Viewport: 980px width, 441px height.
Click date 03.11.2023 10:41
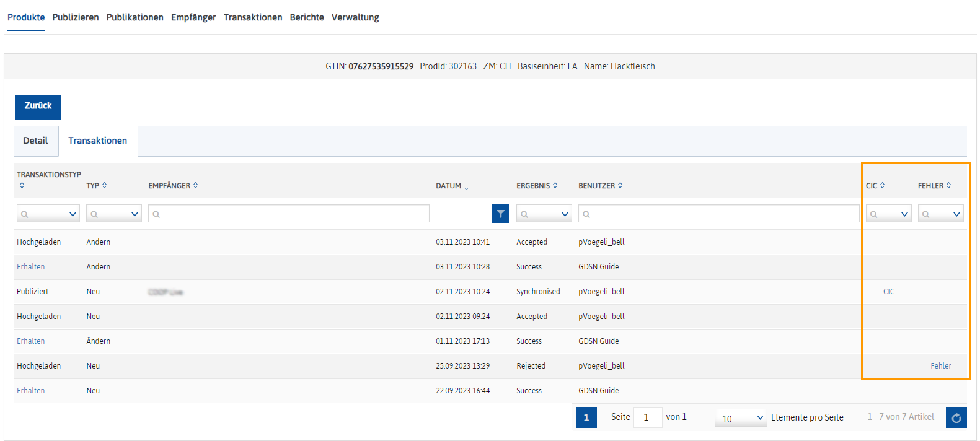pyautogui.click(x=462, y=242)
